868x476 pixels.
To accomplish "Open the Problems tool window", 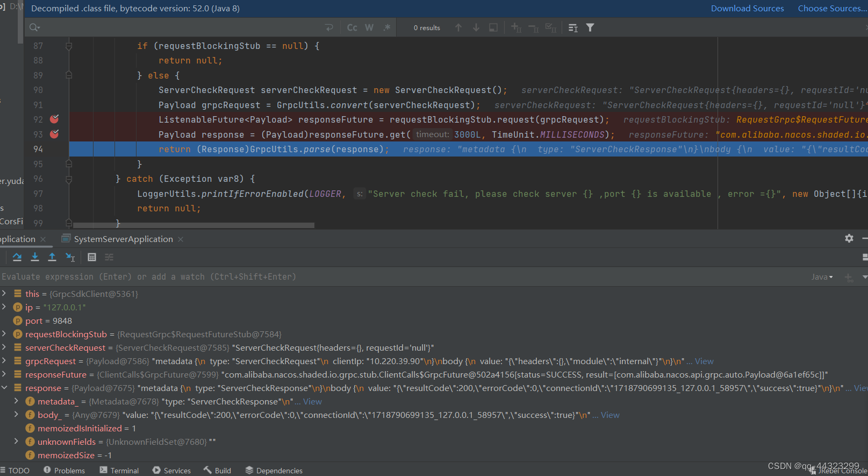I will coord(64,470).
